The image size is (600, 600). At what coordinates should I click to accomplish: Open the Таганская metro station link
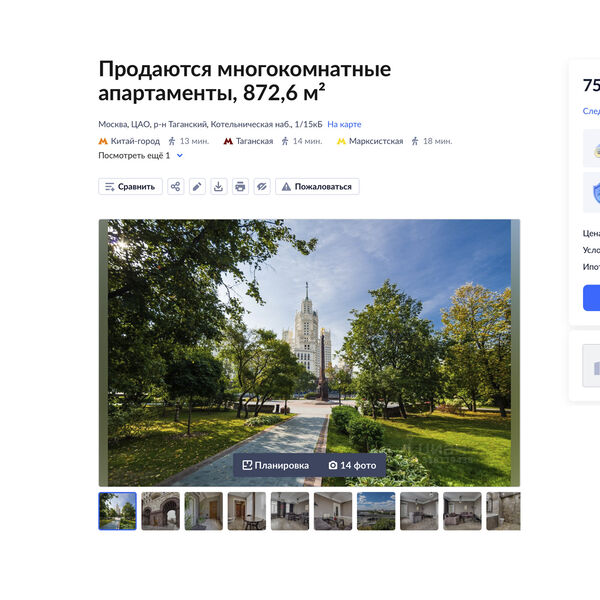point(254,141)
